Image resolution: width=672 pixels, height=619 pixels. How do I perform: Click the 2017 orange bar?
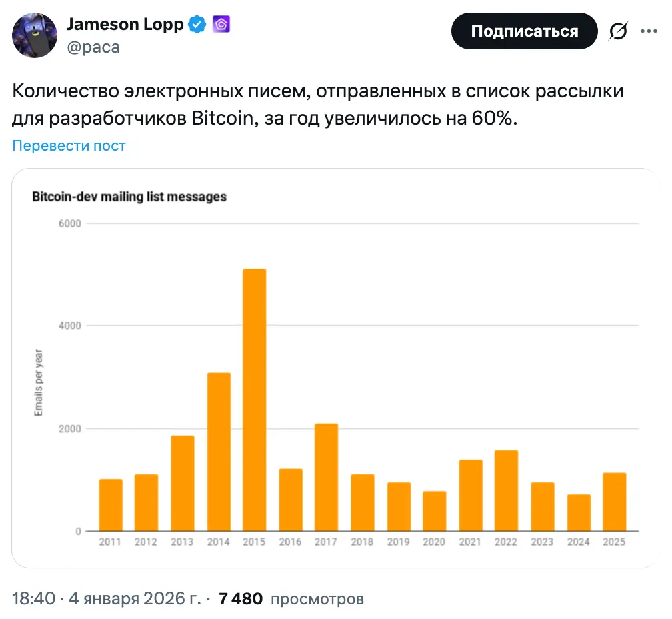click(326, 477)
